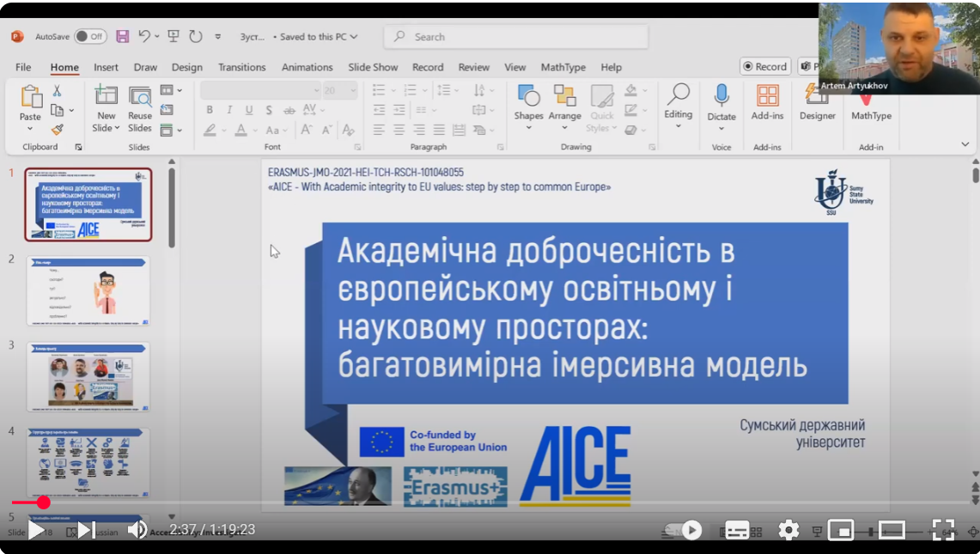980x554 pixels.
Task: Toggle Bold formatting
Action: click(210, 110)
